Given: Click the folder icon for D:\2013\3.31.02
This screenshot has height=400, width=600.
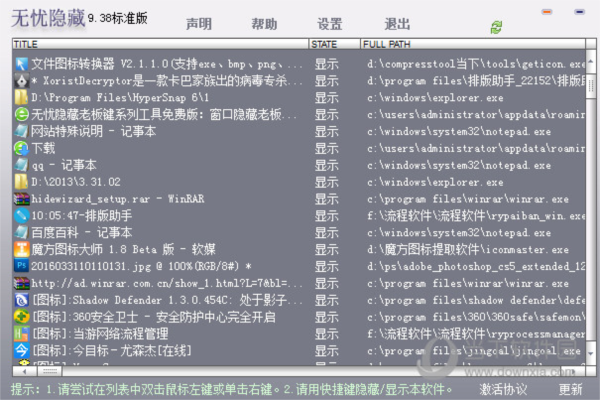Looking at the screenshot, I should (21, 181).
